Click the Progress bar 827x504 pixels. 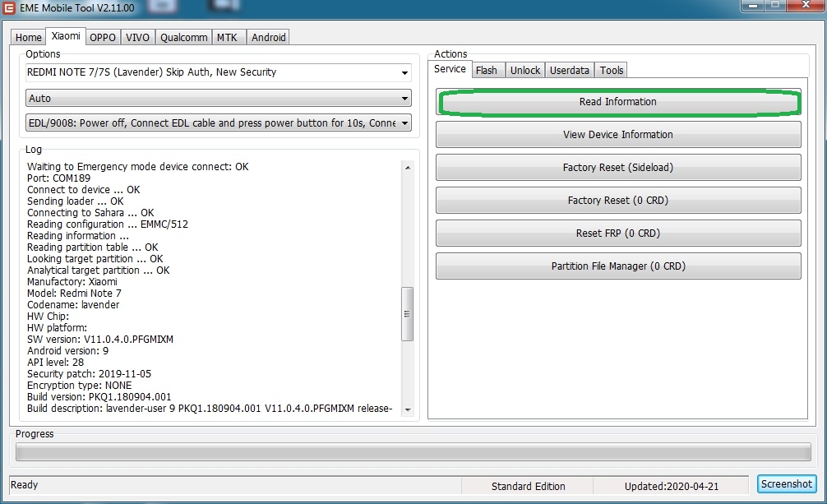413,452
